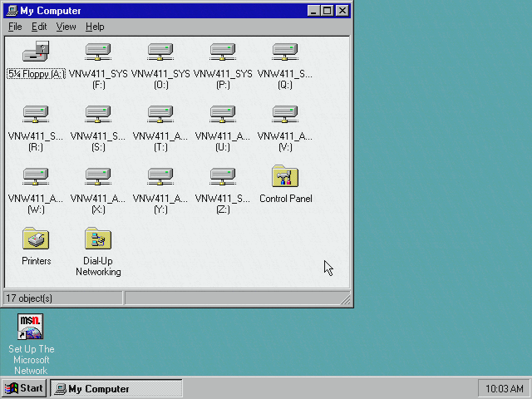Select the Printers folder icon
This screenshot has width=532, height=399.
[x=36, y=239]
